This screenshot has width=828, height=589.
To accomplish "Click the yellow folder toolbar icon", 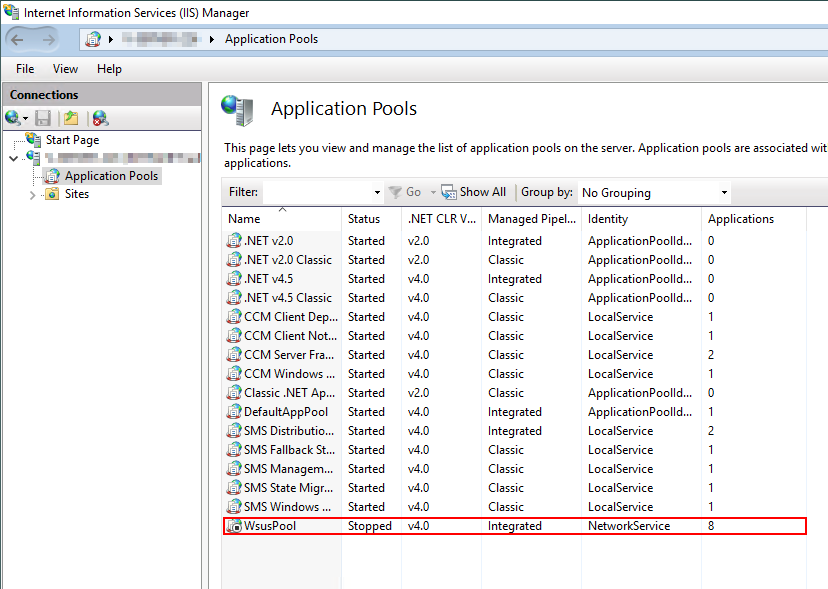I will coord(70,117).
